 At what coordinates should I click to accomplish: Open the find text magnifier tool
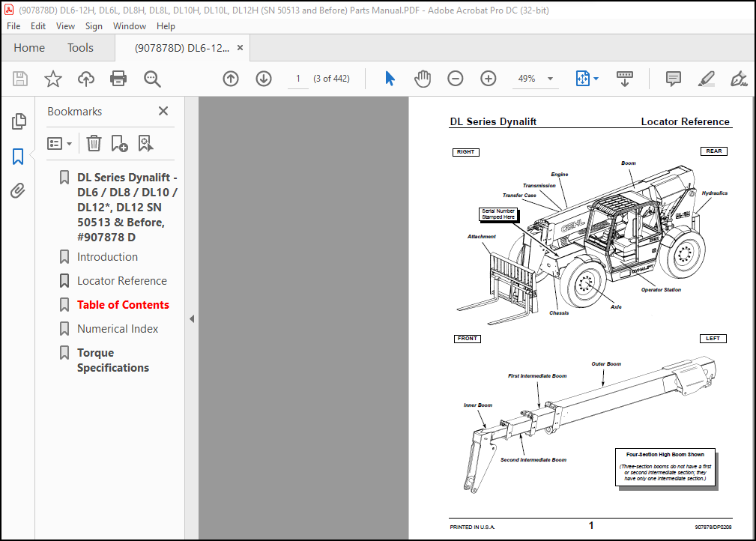click(152, 79)
